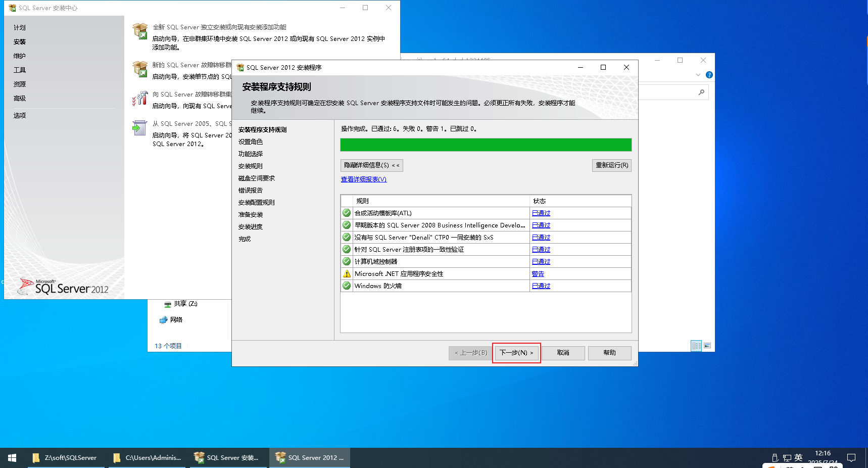The image size is (868, 468).
Task: Switch Explorer to large icons view
Action: click(707, 346)
